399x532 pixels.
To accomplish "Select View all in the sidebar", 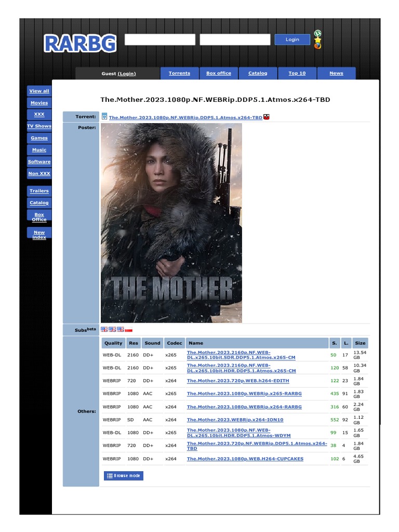I will [39, 91].
